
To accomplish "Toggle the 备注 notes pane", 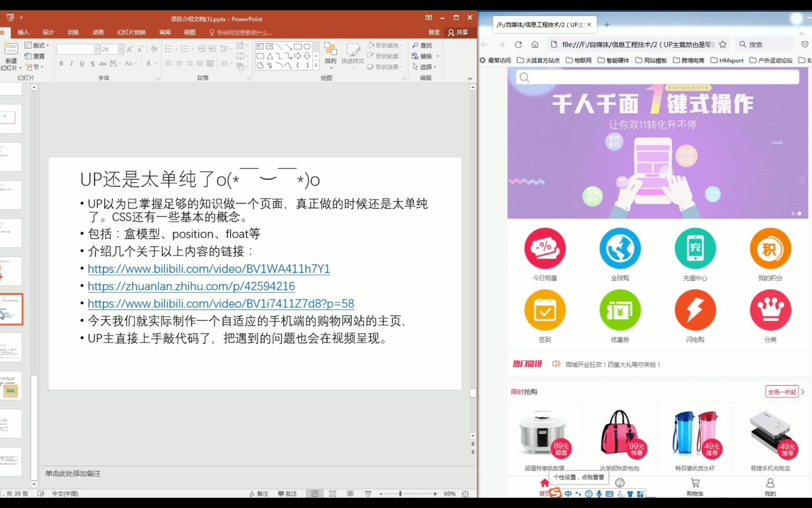I will coord(259,494).
